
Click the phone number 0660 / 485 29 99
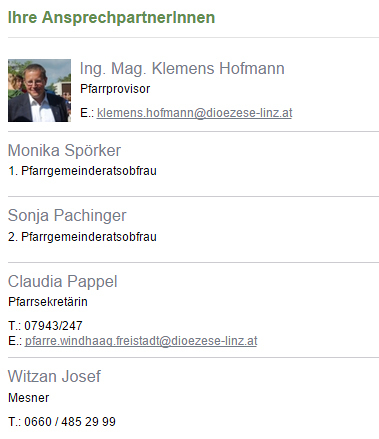click(70, 422)
